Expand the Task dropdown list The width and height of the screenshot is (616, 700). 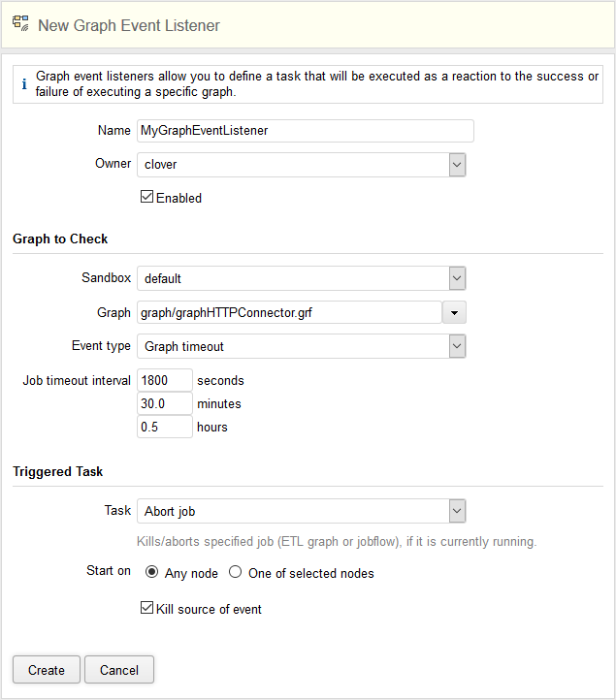[x=457, y=511]
